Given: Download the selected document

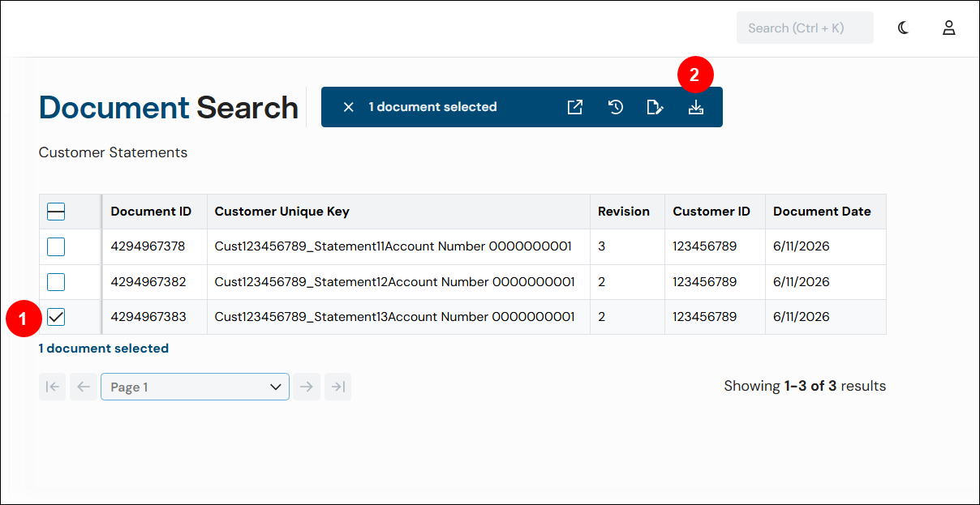Looking at the screenshot, I should pyautogui.click(x=696, y=107).
